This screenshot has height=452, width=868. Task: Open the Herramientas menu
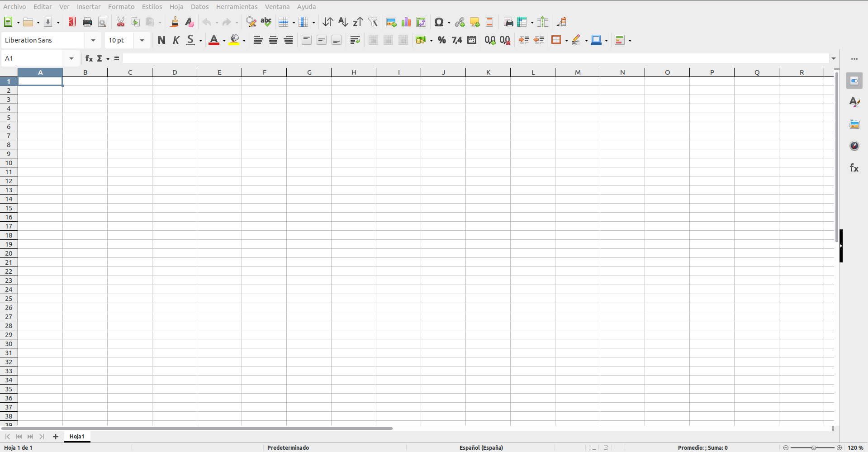[x=237, y=7]
